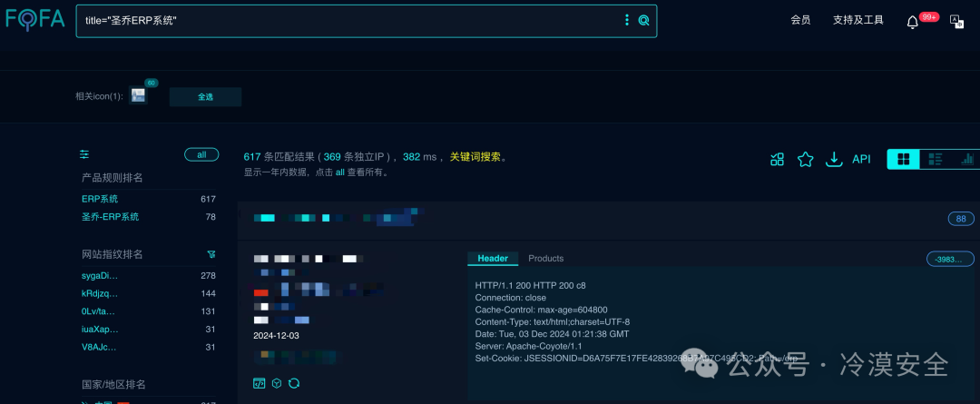Click the 88 badge

click(x=961, y=219)
